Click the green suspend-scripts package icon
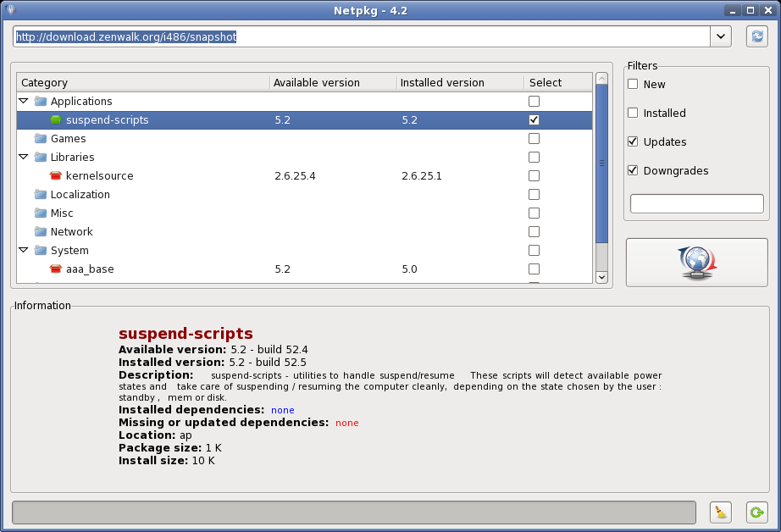Image resolution: width=781 pixels, height=532 pixels. pos(56,119)
